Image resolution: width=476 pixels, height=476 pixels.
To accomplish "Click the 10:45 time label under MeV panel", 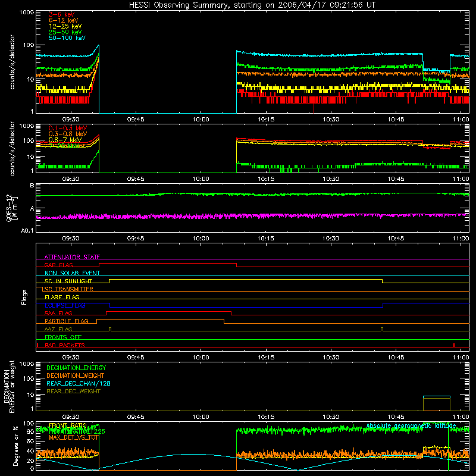I will tap(396, 179).
